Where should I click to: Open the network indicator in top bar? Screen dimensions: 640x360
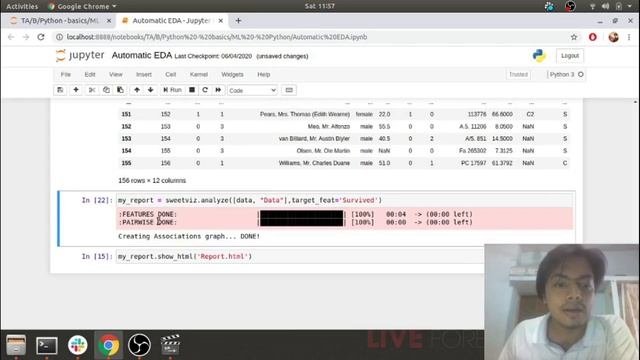tap(592, 6)
